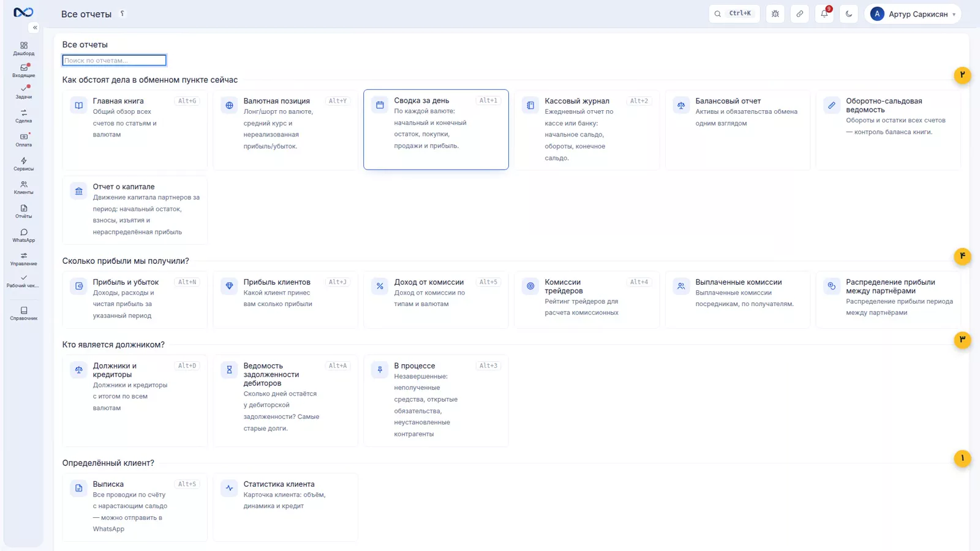
Task: Open the Ctrl+K search button
Action: 734,13
